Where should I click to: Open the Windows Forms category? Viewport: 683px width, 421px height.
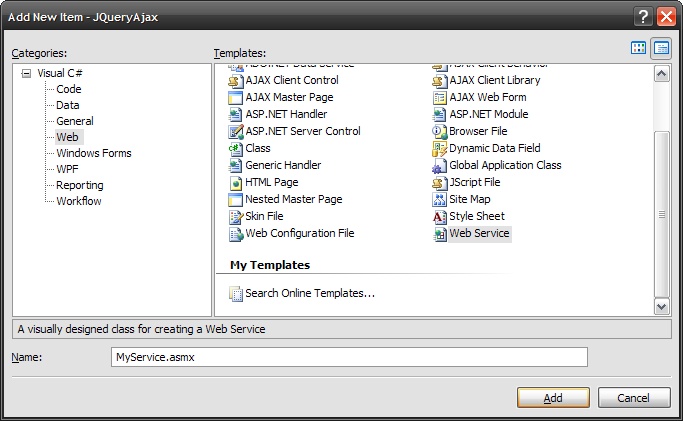94,153
